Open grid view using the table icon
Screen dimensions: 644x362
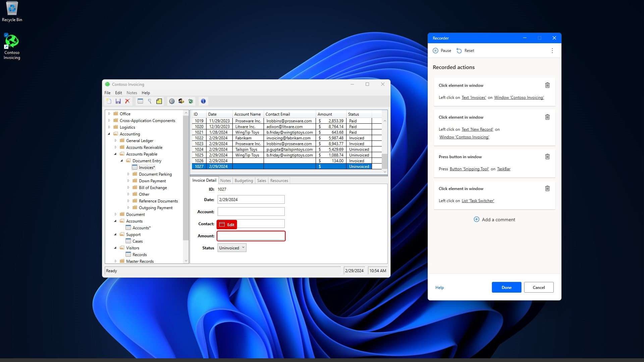(x=140, y=101)
